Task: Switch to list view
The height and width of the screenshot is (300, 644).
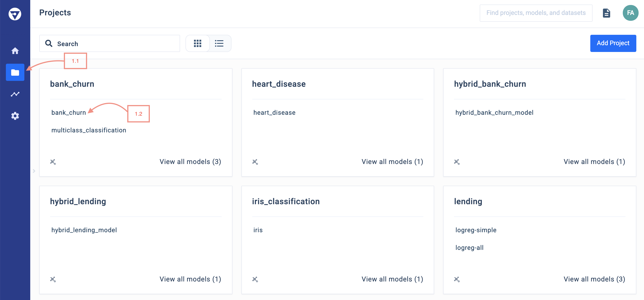Action: point(219,44)
